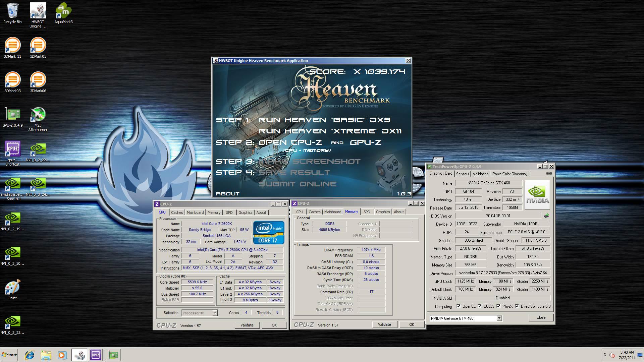This screenshot has width=644, height=362.
Task: Click Validate in right CPU-Z memory window
Action: tap(384, 324)
